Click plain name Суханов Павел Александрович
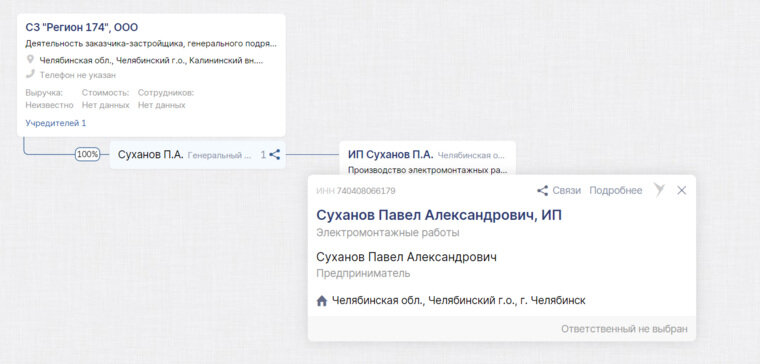760x364 pixels. [x=406, y=257]
